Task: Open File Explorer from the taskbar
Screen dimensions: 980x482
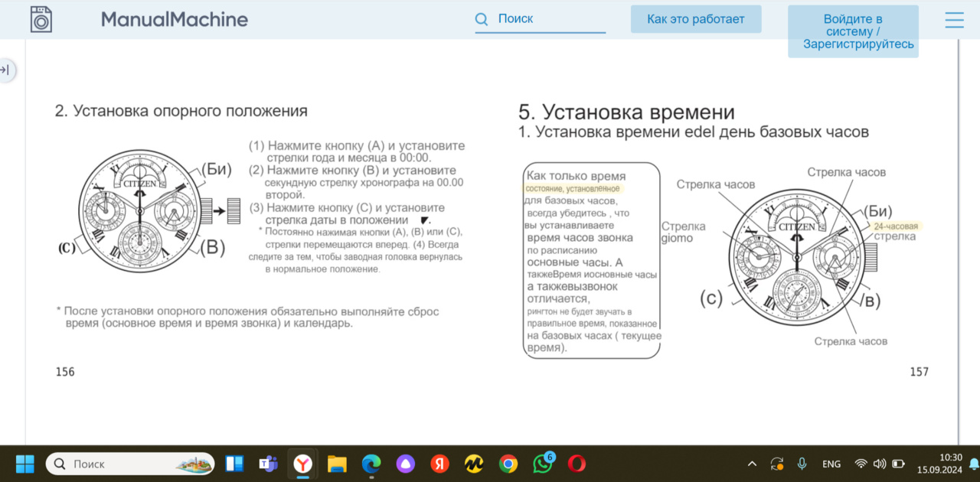Action: [x=337, y=464]
